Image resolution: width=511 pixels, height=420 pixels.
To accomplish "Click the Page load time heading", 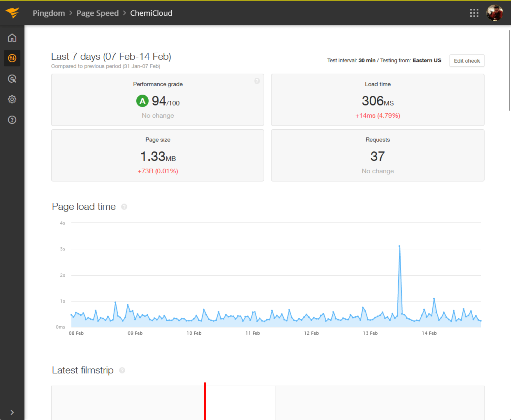I will coord(84,207).
